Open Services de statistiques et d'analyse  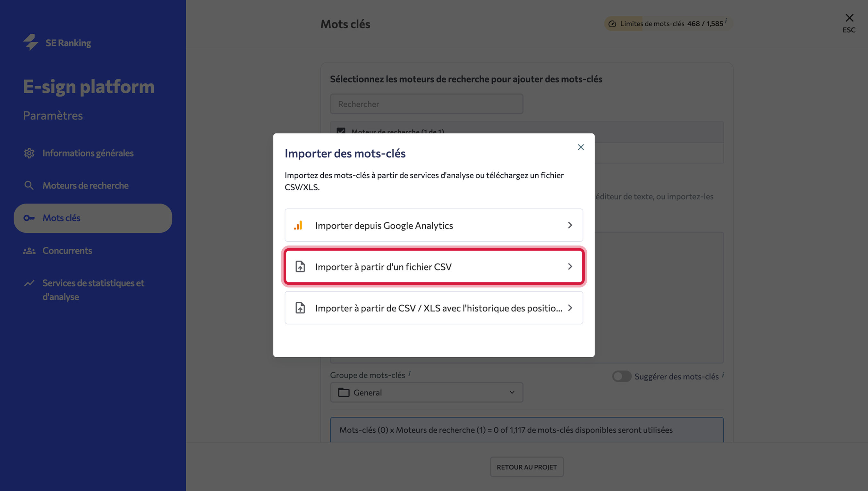pyautogui.click(x=93, y=290)
